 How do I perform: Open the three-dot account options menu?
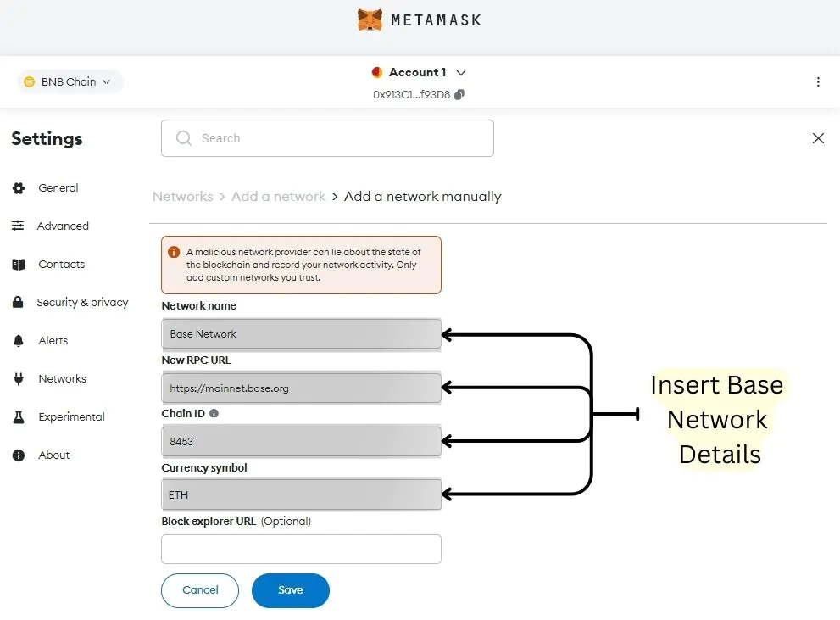coord(817,81)
